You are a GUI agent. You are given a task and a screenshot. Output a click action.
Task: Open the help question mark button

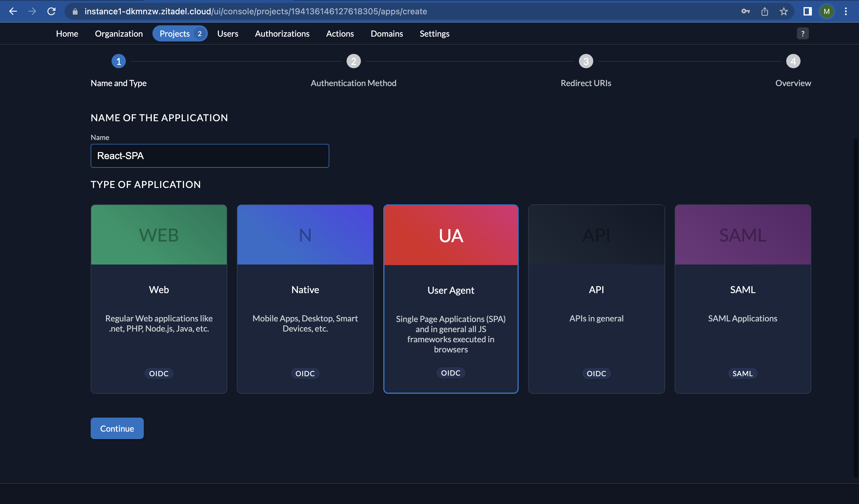pos(802,33)
